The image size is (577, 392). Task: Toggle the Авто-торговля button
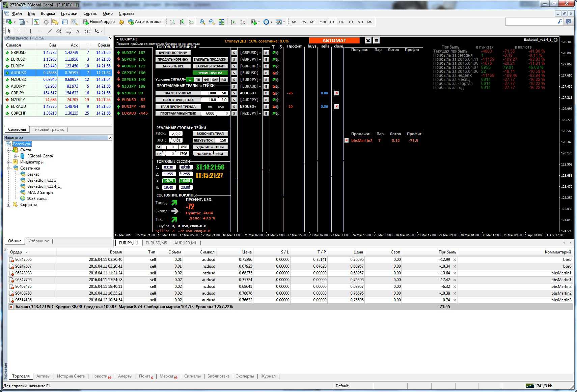coord(145,22)
